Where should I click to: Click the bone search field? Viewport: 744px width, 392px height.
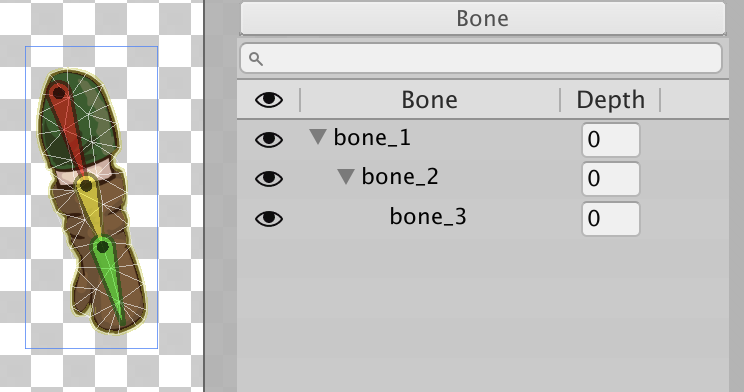[481, 58]
